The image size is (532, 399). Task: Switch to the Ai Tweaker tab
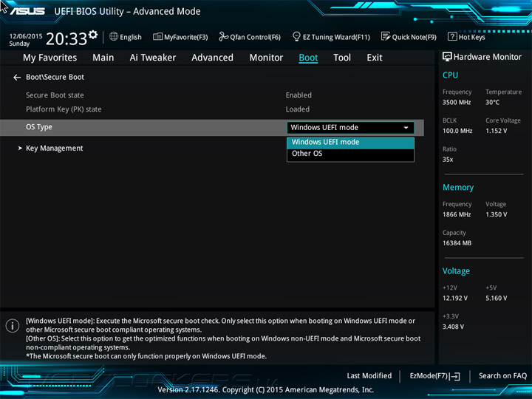pyautogui.click(x=152, y=58)
